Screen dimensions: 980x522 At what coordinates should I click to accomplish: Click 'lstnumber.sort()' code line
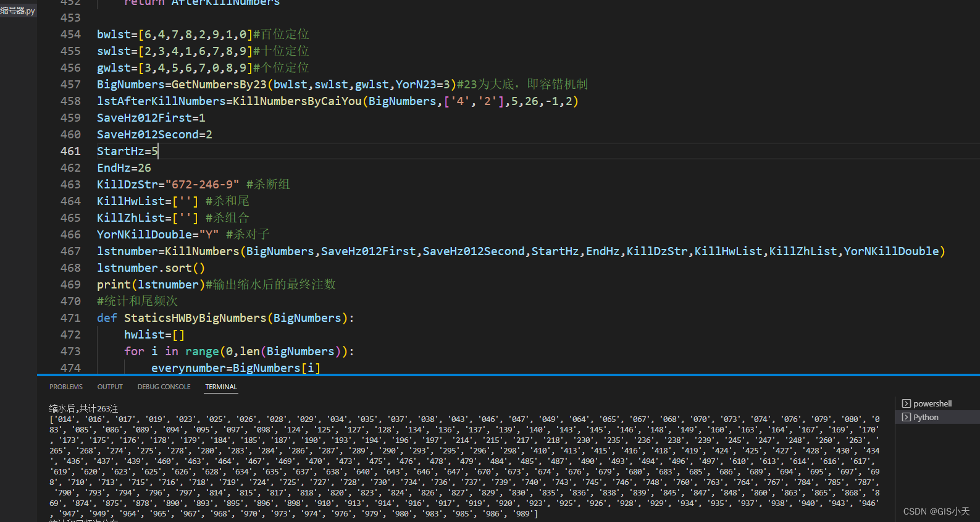tap(151, 267)
